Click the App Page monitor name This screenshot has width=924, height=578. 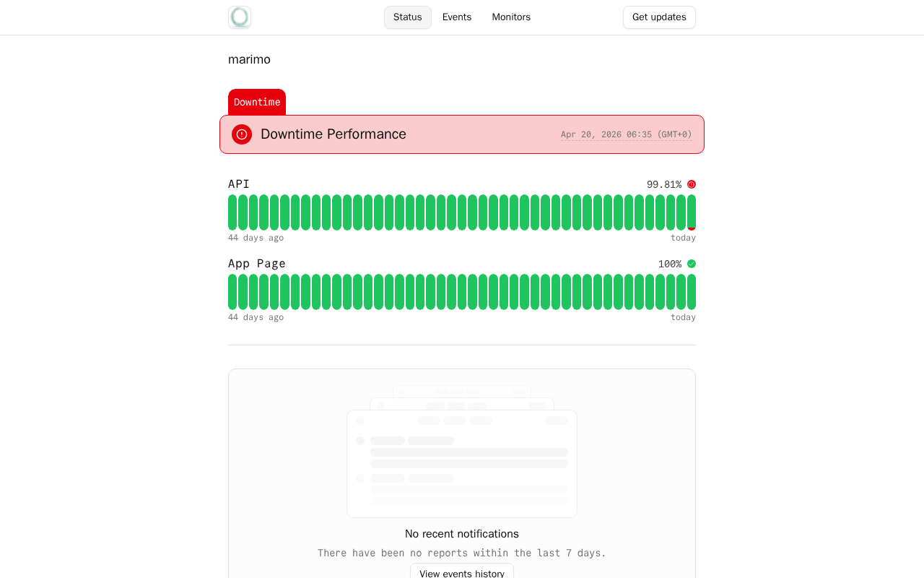(257, 264)
